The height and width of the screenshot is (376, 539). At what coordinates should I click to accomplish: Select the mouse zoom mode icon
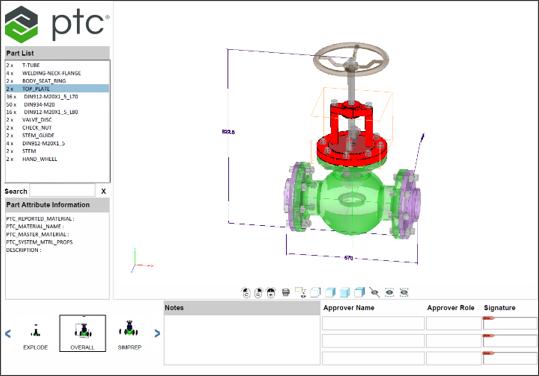258,292
